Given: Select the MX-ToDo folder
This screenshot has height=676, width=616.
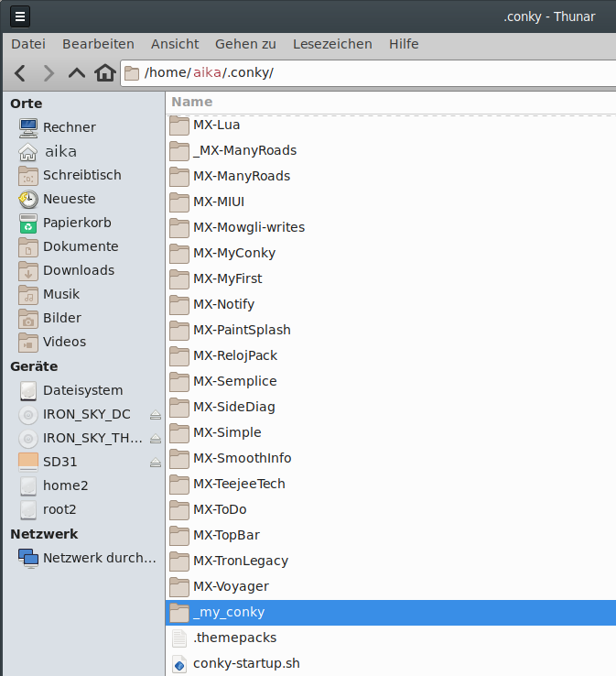Looking at the screenshot, I should click(391, 510).
